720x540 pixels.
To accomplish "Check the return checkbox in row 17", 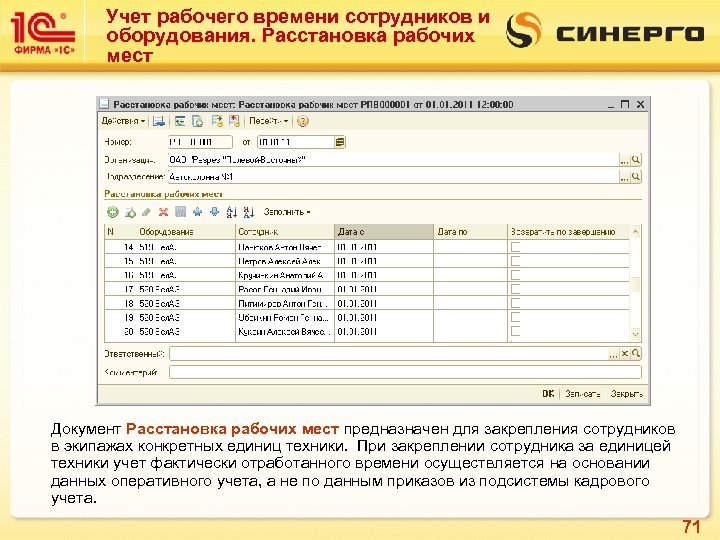I will pyautogui.click(x=515, y=289).
